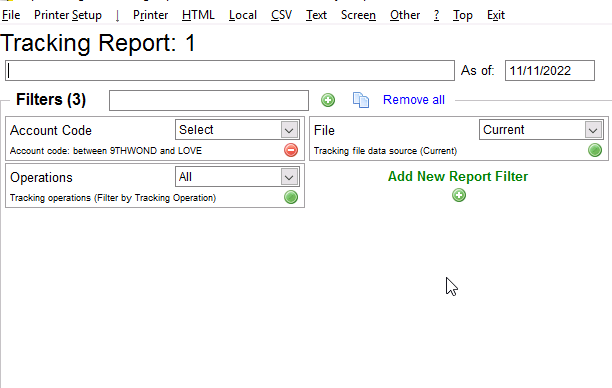Click the Operations filter label
The image size is (612, 388).
[x=41, y=178]
